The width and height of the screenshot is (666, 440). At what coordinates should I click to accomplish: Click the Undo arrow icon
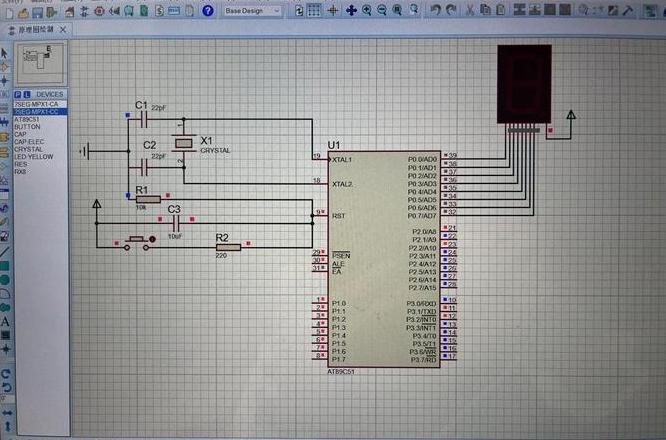coord(435,9)
